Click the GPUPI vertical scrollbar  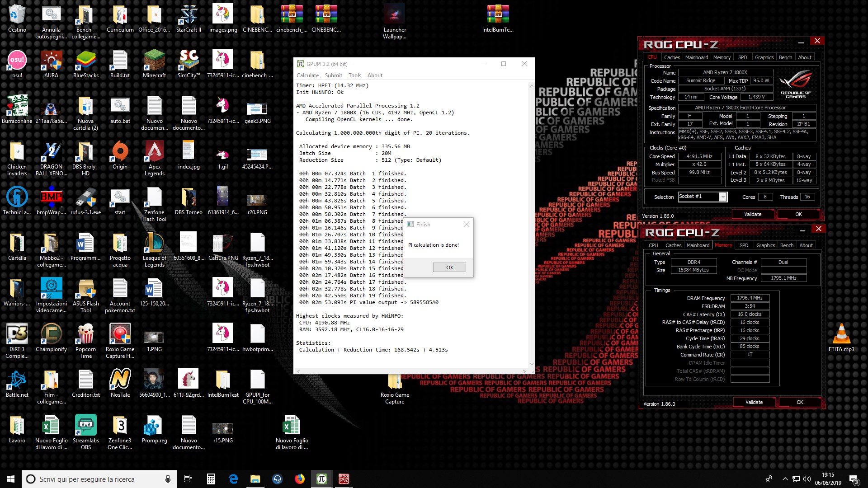pos(531,225)
